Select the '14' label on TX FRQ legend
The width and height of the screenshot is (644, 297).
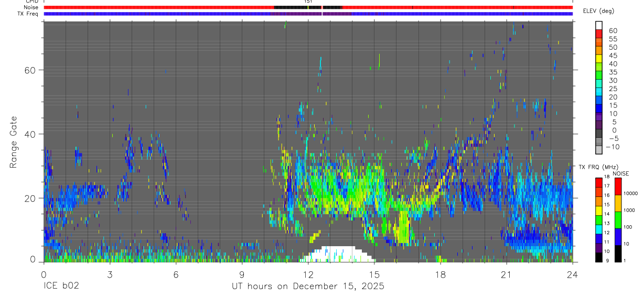[607, 214]
